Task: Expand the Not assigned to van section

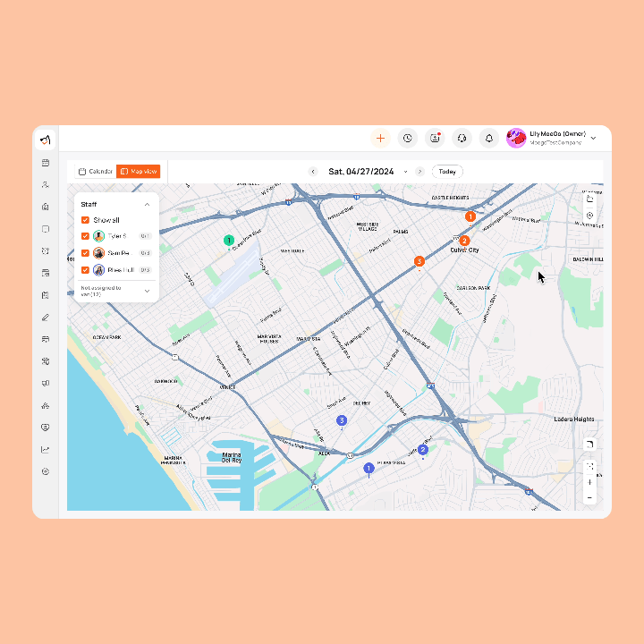Action: (148, 291)
